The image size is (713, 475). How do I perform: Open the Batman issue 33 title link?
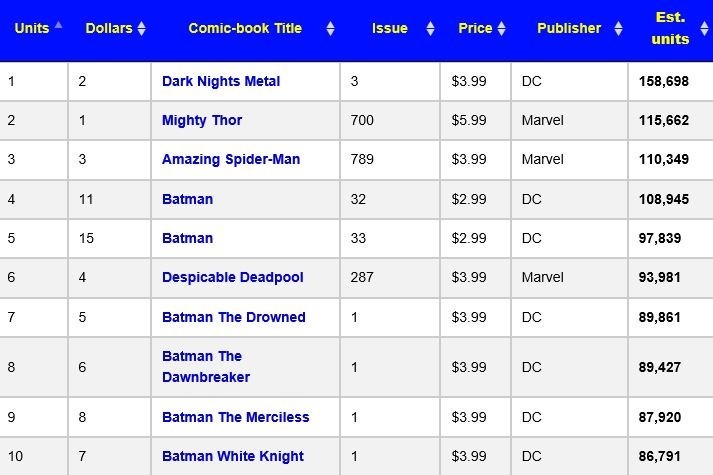187,238
